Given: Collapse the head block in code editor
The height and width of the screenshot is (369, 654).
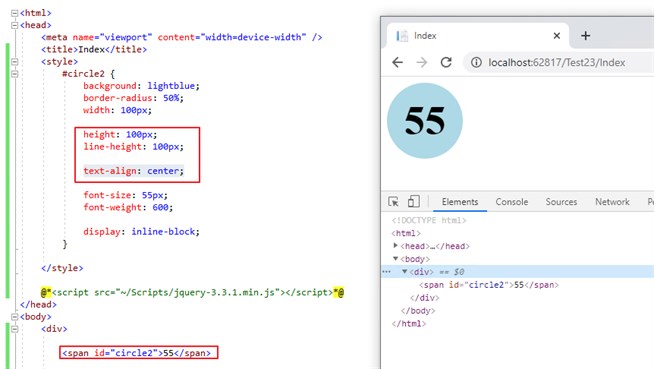Looking at the screenshot, I should [x=15, y=25].
